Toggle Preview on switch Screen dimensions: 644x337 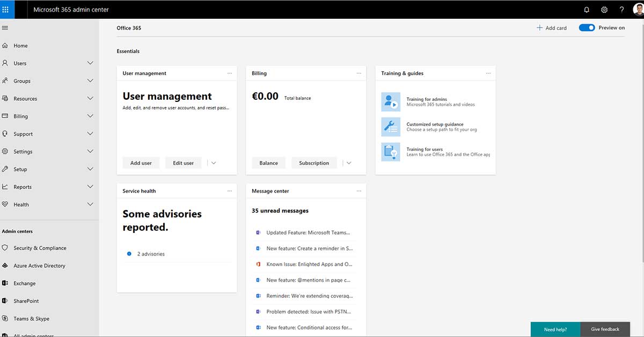(x=587, y=27)
